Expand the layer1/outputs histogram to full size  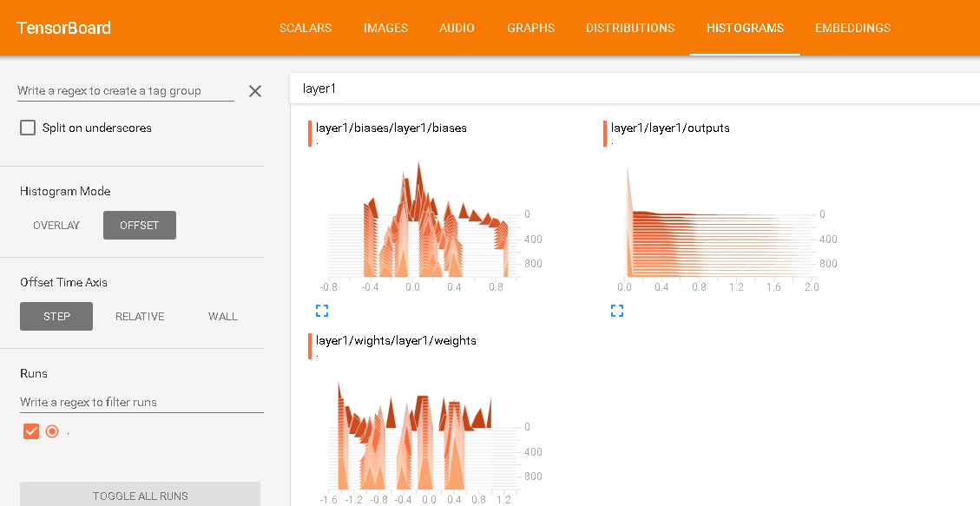pyautogui.click(x=617, y=311)
